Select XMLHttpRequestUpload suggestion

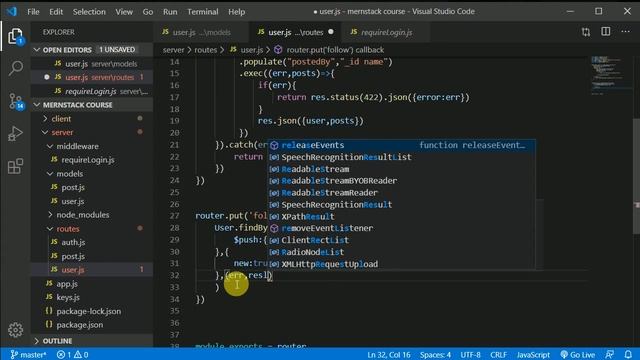(402, 264)
